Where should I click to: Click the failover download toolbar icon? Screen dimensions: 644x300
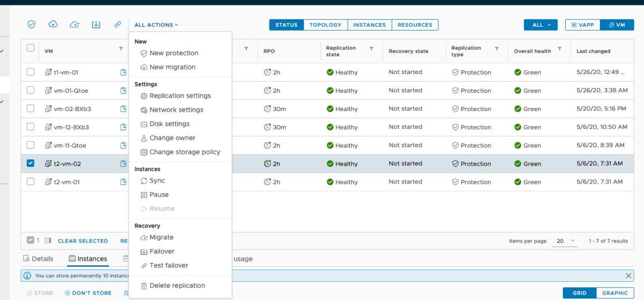point(96,25)
